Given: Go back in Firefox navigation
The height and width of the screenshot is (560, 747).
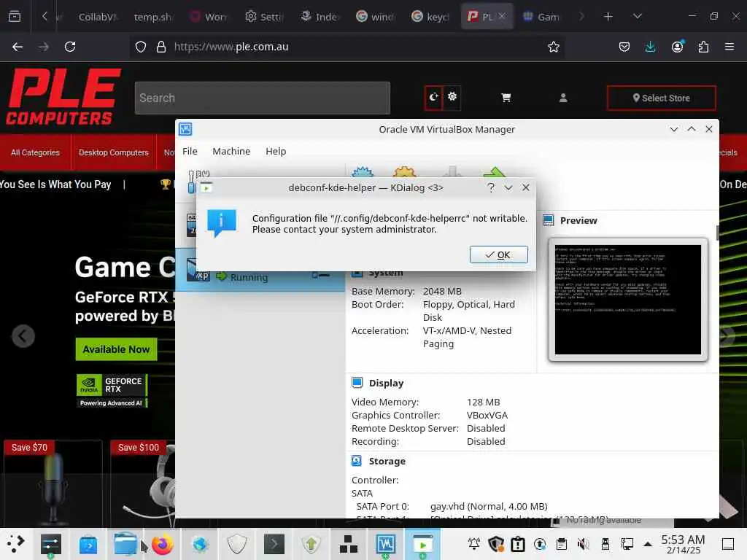Looking at the screenshot, I should click(18, 47).
